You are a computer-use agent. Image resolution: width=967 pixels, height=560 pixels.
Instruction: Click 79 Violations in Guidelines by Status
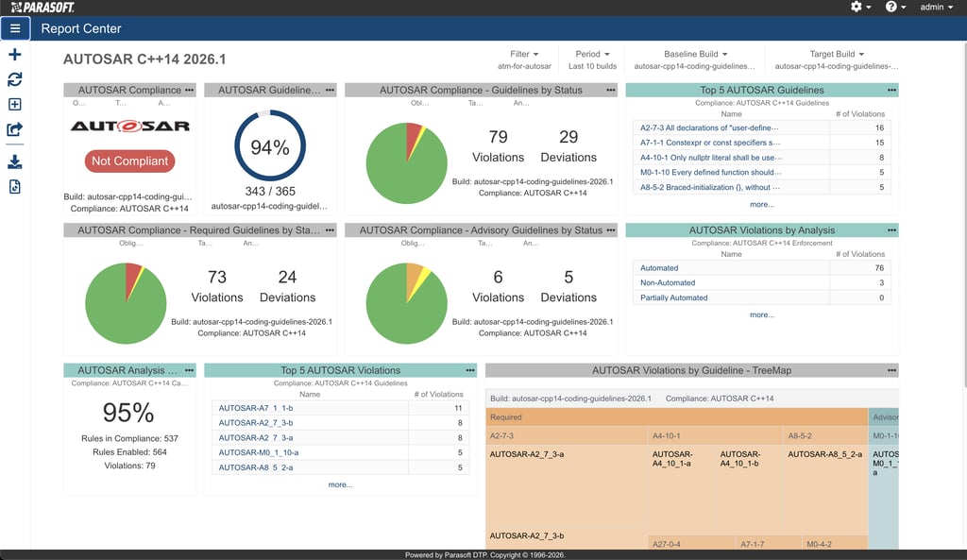coord(499,146)
